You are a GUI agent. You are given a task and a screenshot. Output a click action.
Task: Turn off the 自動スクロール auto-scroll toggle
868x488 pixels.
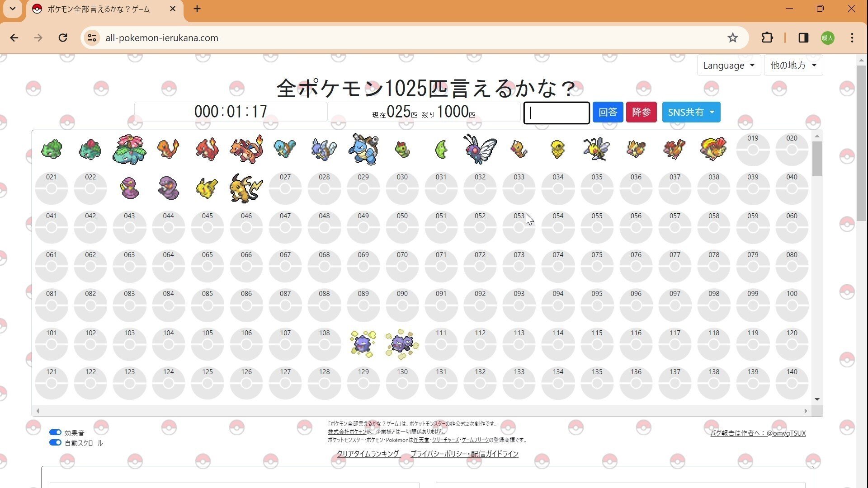click(55, 442)
